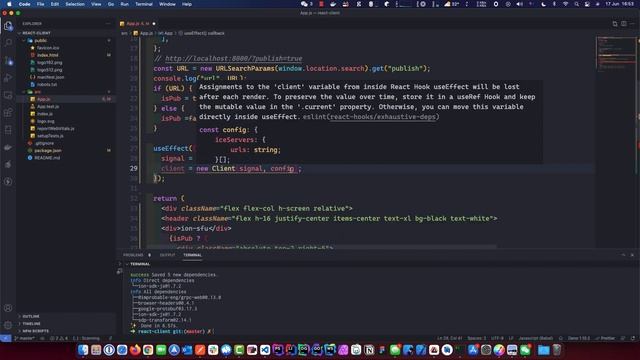The image size is (640, 360).
Task: Click the master branch in status bar
Action: pyautogui.click(x=24, y=338)
